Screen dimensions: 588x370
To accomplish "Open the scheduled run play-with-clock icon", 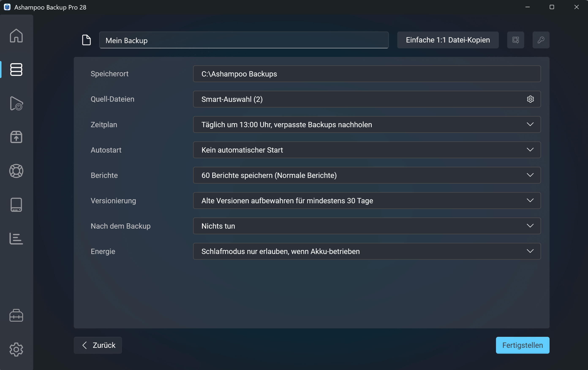I will pos(16,103).
